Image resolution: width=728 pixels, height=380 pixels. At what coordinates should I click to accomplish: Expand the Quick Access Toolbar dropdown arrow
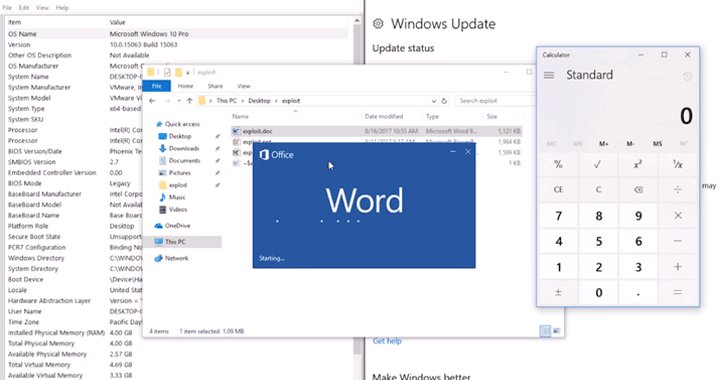[188, 72]
